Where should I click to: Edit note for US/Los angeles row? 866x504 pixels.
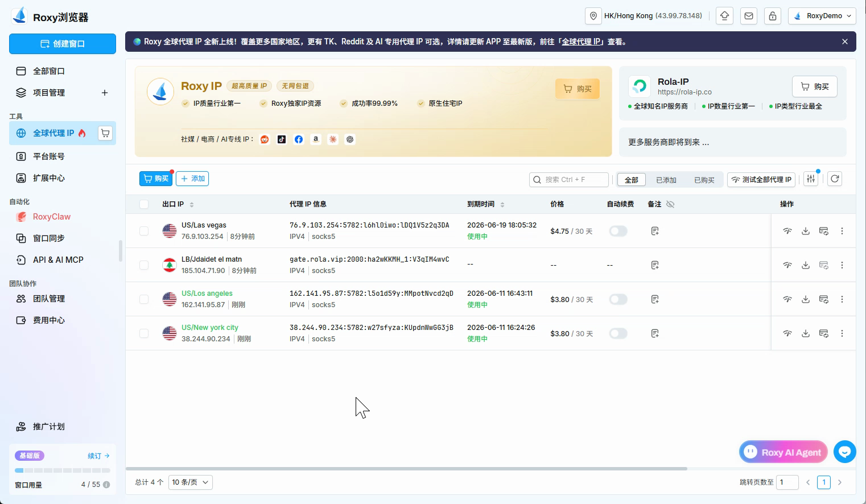pos(655,299)
